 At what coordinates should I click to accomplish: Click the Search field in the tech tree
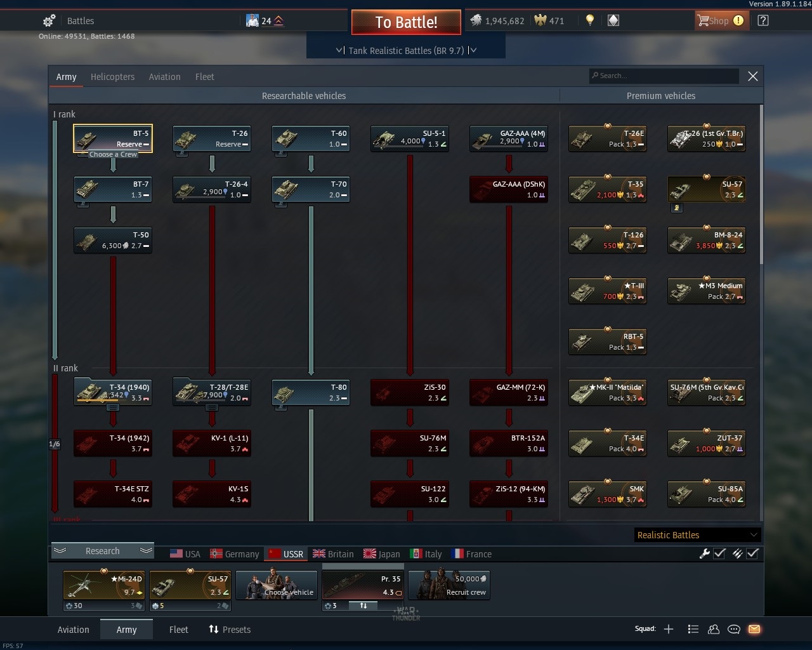click(664, 76)
